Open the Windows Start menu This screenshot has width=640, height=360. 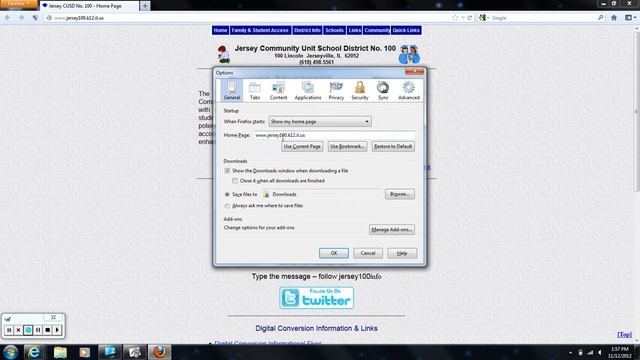[10, 352]
